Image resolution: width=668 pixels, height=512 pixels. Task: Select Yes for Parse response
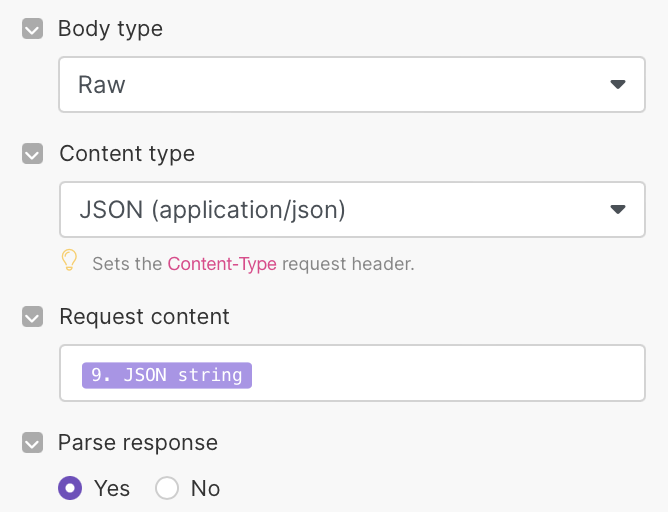70,488
